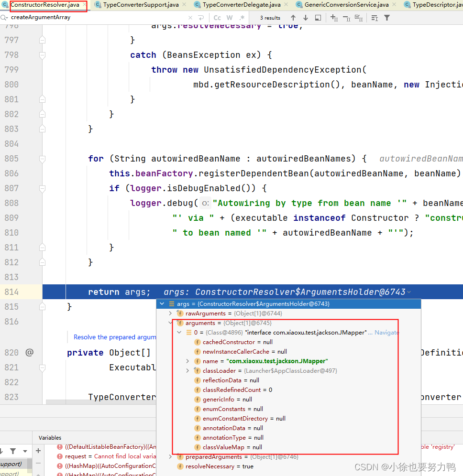Select the resolveNecessary = true row
463x476 pixels.
(x=288, y=466)
